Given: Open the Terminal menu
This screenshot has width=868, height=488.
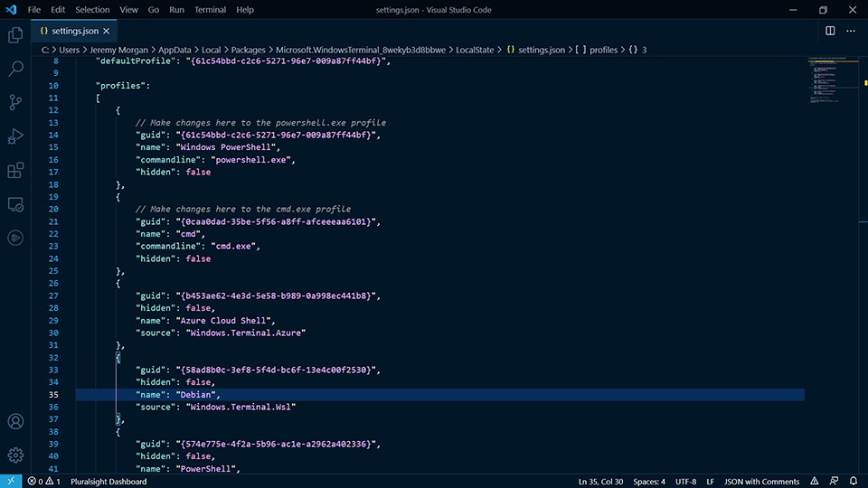Looking at the screenshot, I should 210,9.
